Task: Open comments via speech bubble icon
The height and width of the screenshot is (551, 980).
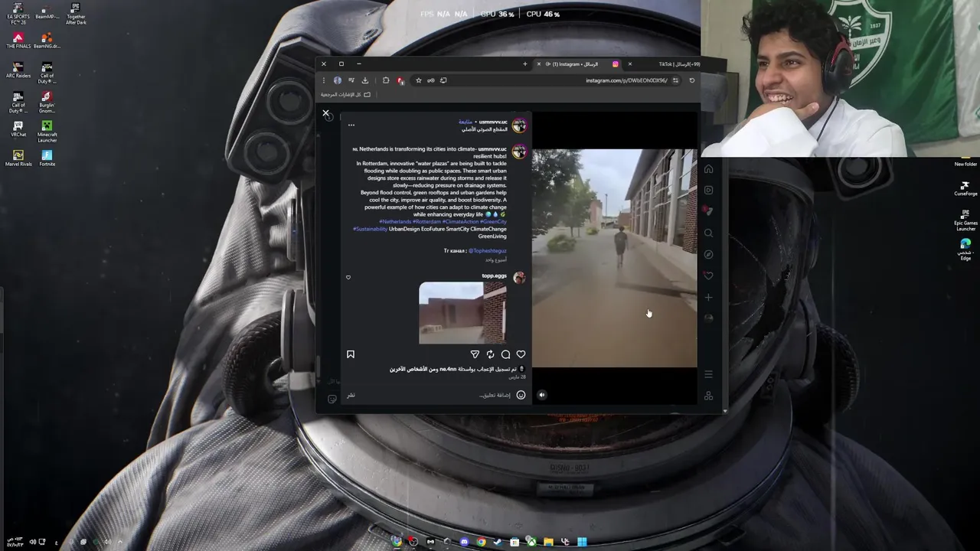Action: tap(505, 354)
